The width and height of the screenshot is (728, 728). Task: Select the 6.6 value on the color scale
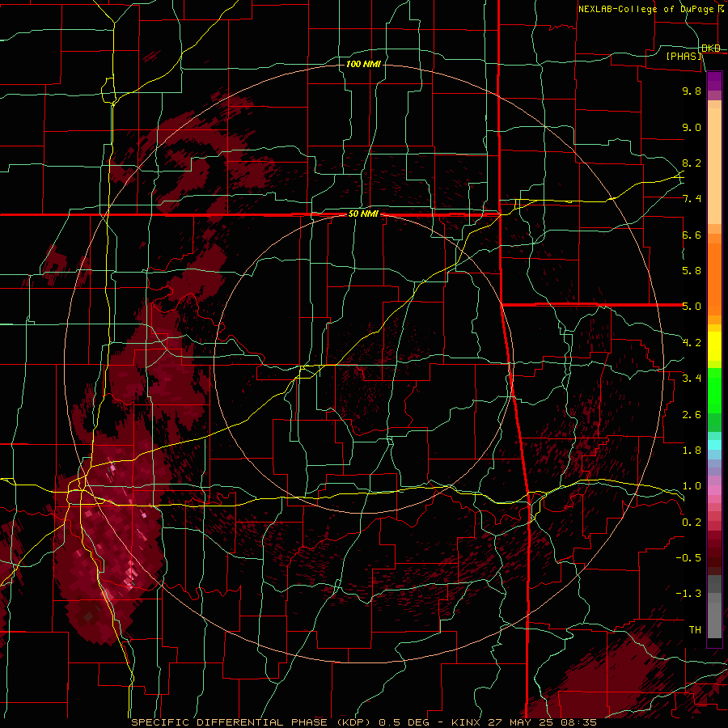[x=692, y=235]
